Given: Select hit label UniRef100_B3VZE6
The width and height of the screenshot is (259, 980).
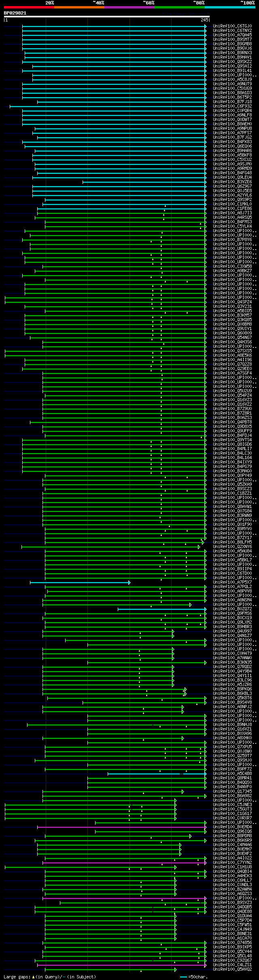Looking at the screenshot, I should coord(232,182).
